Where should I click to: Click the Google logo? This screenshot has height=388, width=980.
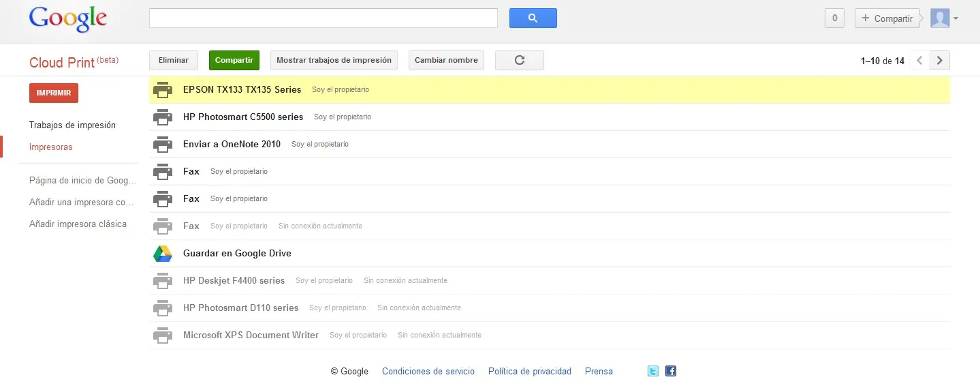[68, 19]
